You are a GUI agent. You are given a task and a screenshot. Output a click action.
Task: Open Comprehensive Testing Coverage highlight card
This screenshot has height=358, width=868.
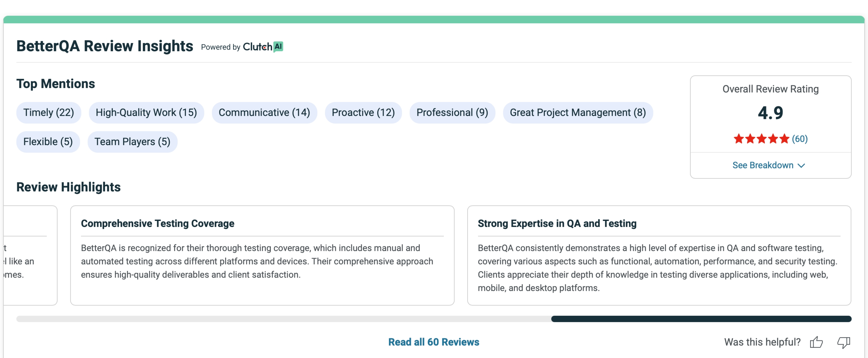click(x=262, y=255)
